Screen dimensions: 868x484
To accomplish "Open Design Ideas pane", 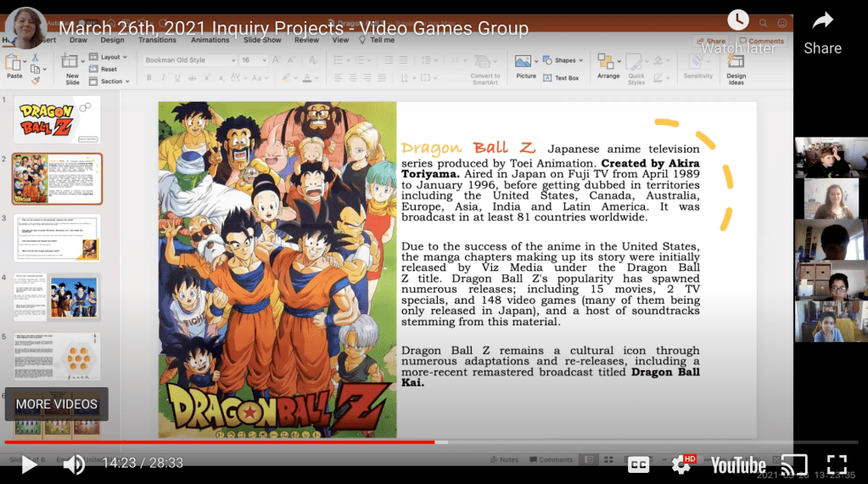I will [736, 67].
